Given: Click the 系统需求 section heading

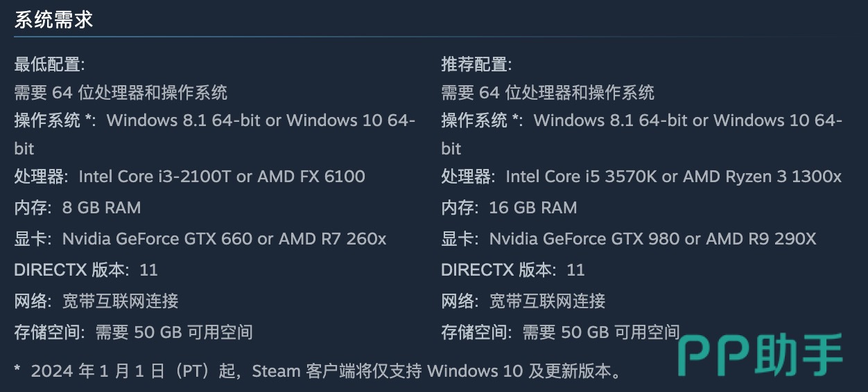Looking at the screenshot, I should (53, 20).
